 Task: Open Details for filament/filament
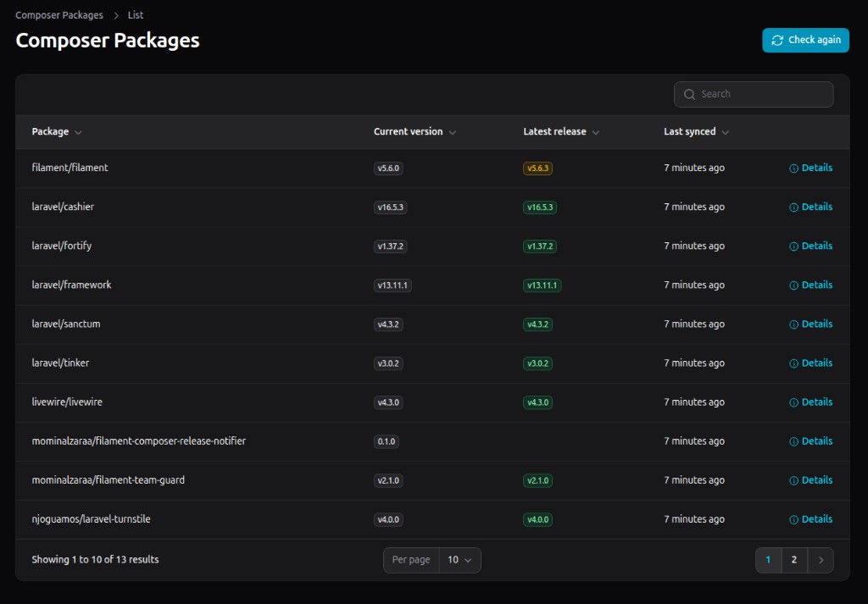[810, 168]
